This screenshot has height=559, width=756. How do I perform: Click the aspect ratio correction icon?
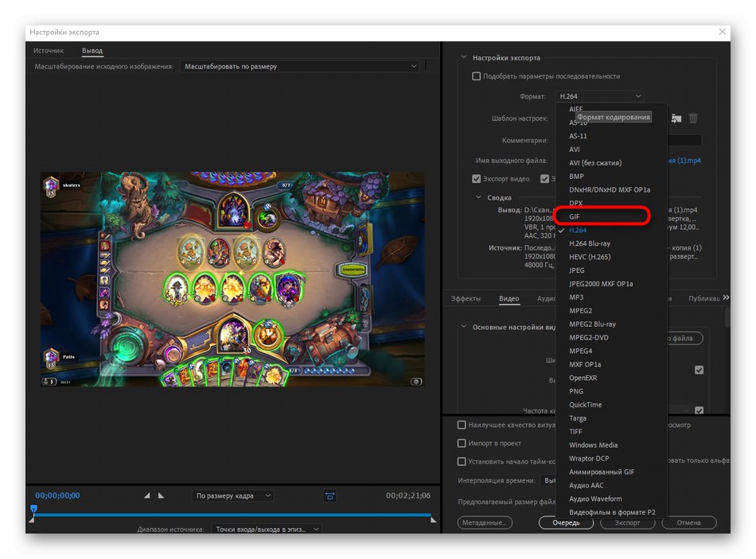(x=329, y=496)
